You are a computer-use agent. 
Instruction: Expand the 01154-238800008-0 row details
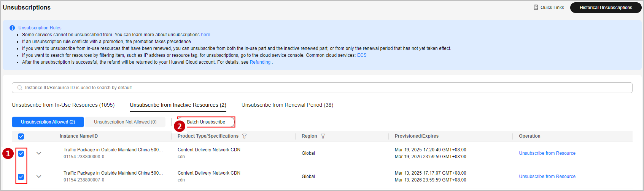pyautogui.click(x=39, y=153)
